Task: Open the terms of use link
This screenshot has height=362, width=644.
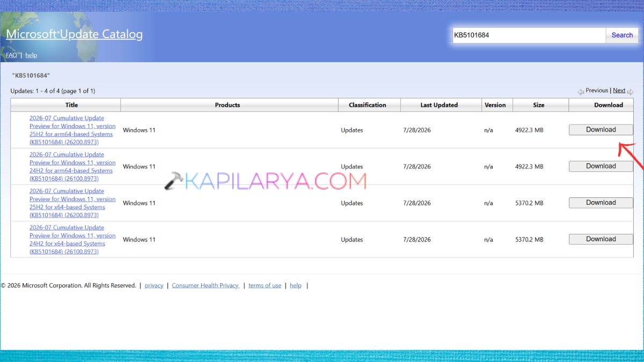Action: click(x=265, y=286)
